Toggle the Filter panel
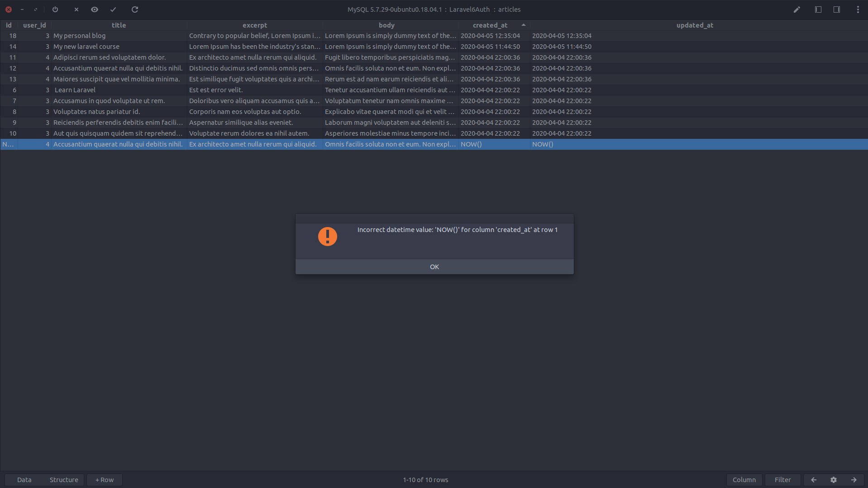Viewport: 868px width, 488px height. point(782,479)
